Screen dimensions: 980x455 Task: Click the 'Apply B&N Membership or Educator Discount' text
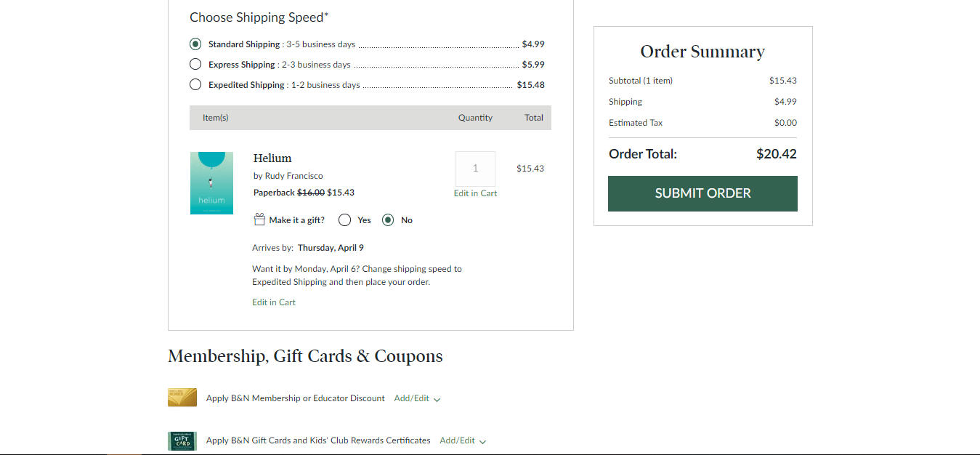point(295,398)
